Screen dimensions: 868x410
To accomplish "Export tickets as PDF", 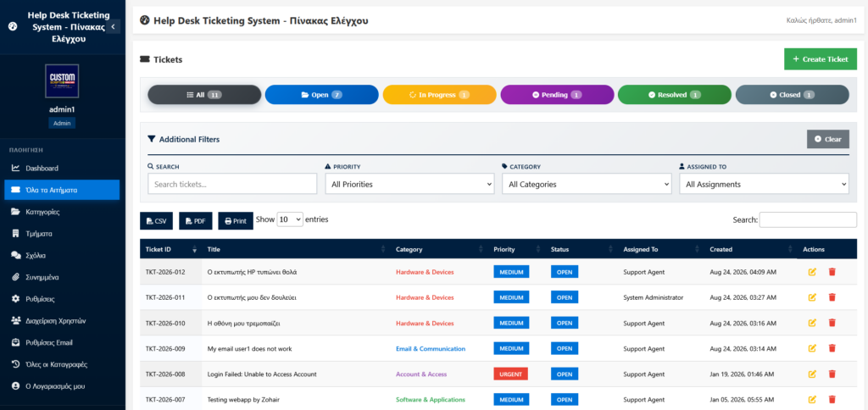I will (x=196, y=221).
